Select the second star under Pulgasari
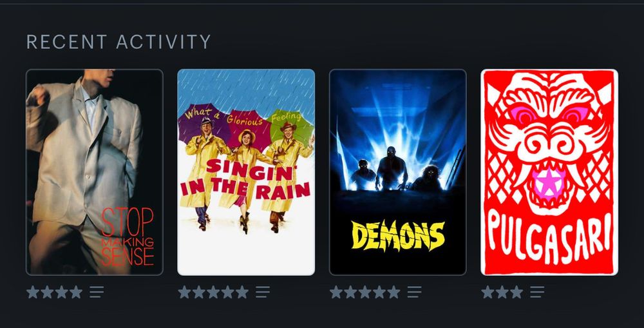Viewport: 644px width, 328px height. 502,292
